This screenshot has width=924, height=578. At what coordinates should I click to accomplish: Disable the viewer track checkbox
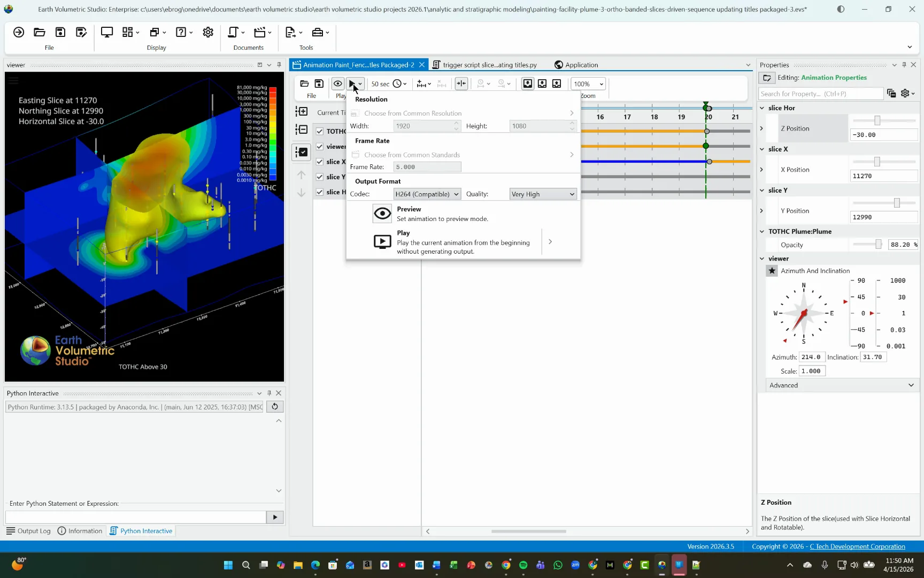point(320,147)
